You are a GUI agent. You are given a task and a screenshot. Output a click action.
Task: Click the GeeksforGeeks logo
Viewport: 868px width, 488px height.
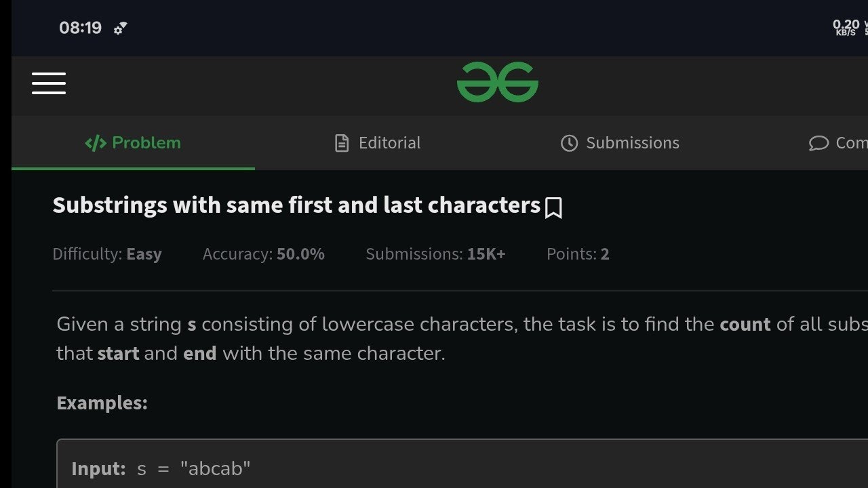(x=498, y=83)
